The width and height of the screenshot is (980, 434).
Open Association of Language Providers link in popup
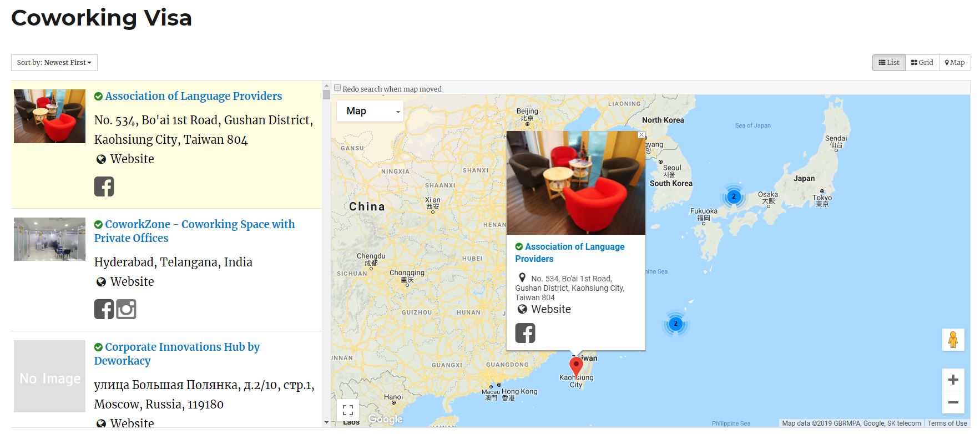(570, 253)
